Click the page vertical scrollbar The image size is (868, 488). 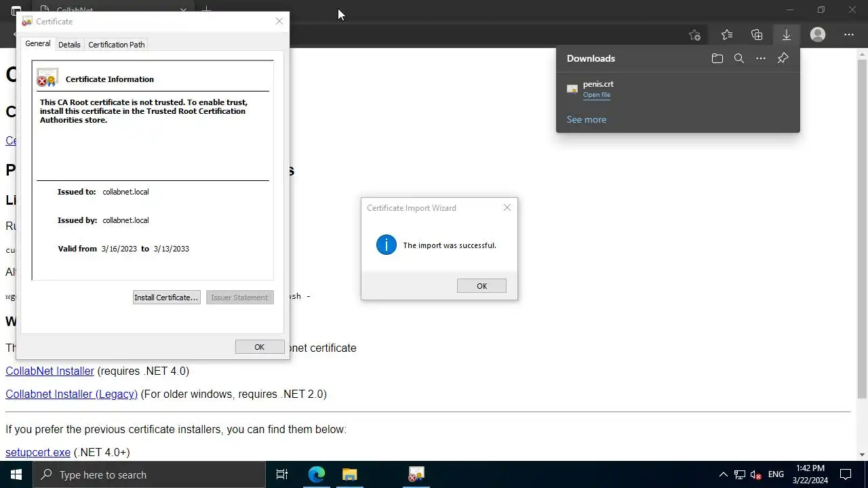(x=862, y=228)
